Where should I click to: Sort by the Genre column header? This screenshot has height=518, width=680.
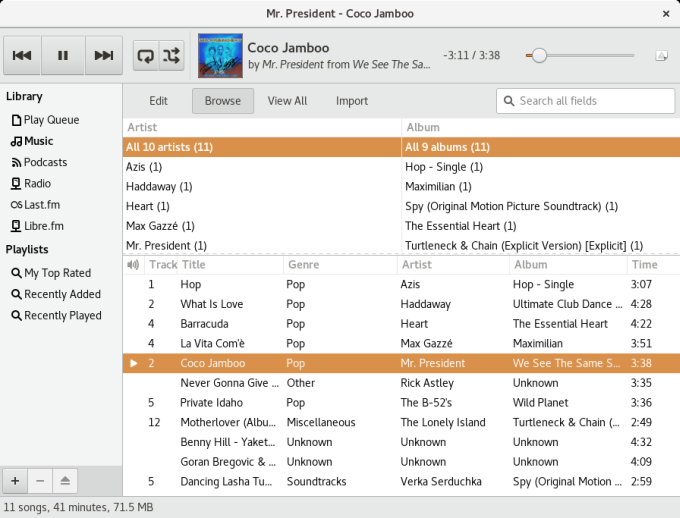tap(340, 265)
